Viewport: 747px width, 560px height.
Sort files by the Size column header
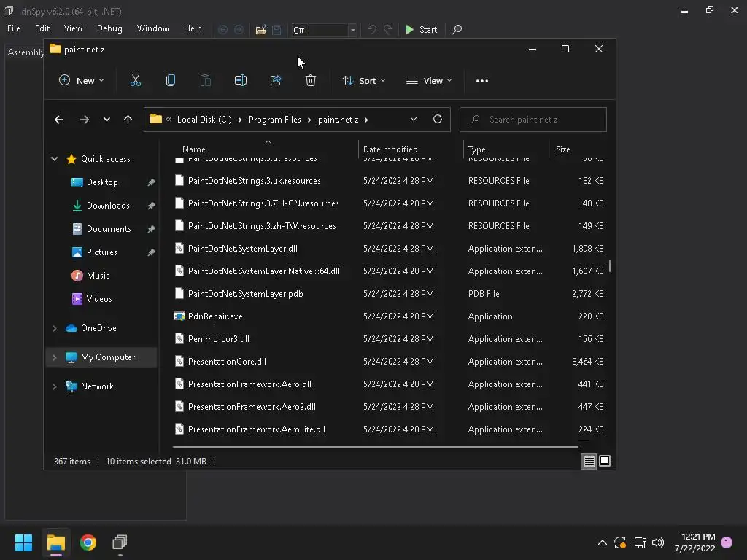pos(579,149)
